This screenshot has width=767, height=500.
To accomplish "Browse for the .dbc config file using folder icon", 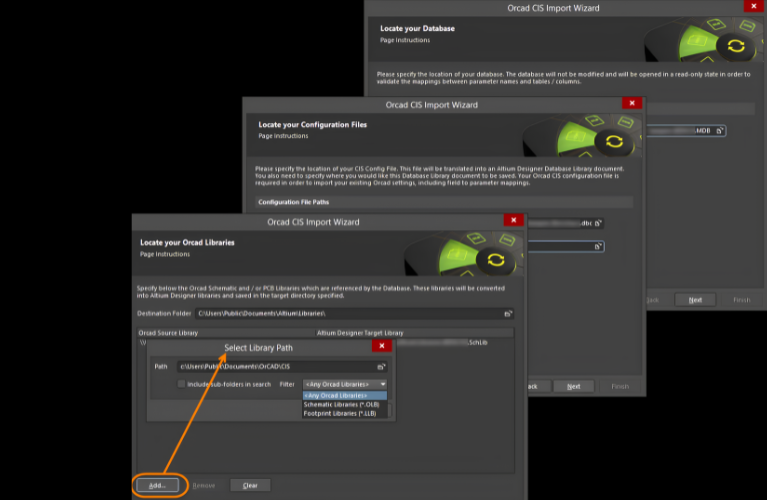I will [x=598, y=223].
